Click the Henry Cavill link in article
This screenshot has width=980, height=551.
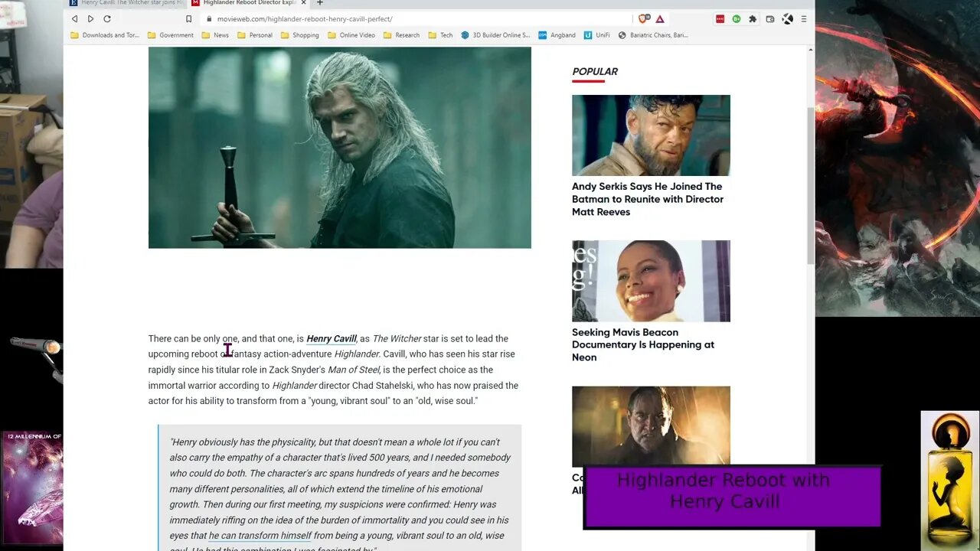coord(332,339)
